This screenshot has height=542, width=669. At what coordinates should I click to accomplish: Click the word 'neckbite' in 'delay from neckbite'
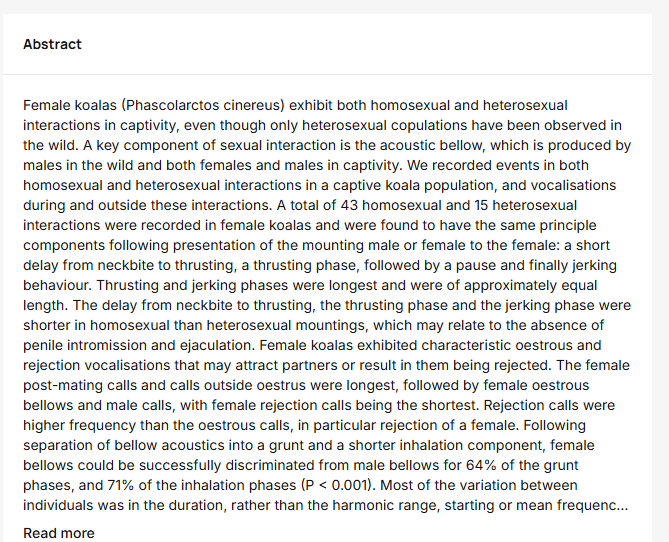(x=125, y=265)
